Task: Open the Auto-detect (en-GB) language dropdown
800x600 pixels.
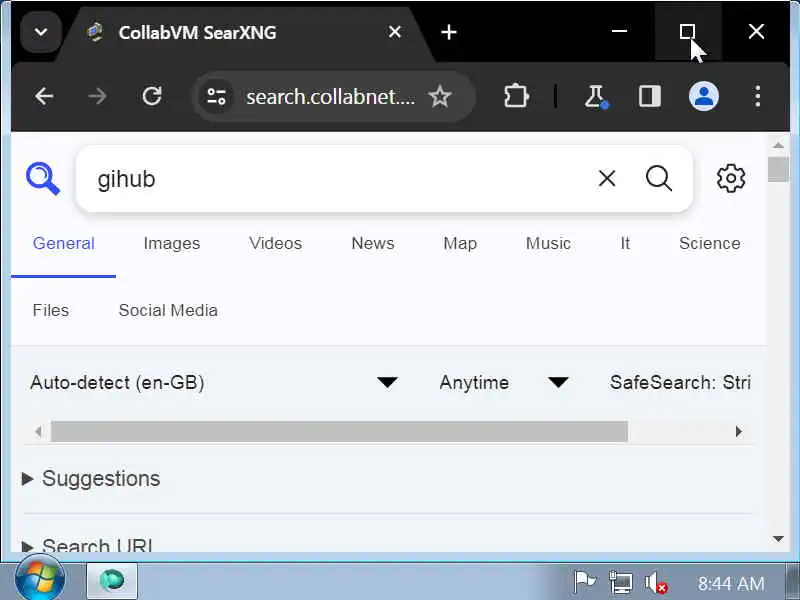Action: [214, 382]
